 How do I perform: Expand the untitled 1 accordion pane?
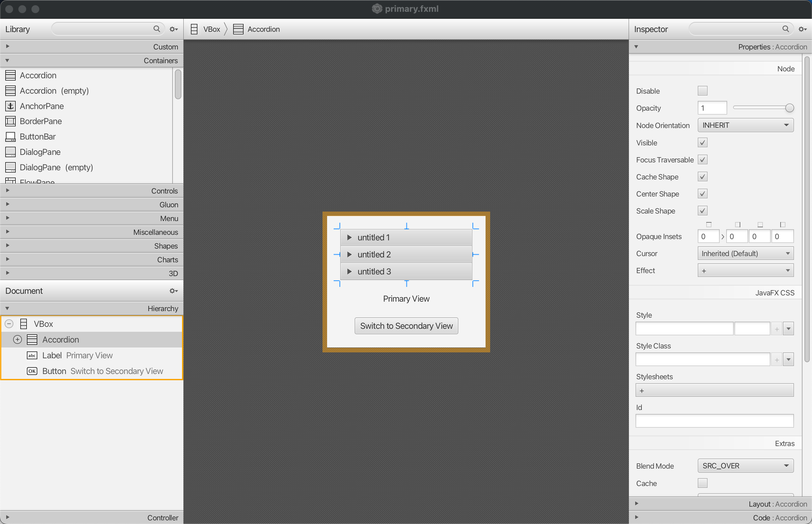point(350,237)
